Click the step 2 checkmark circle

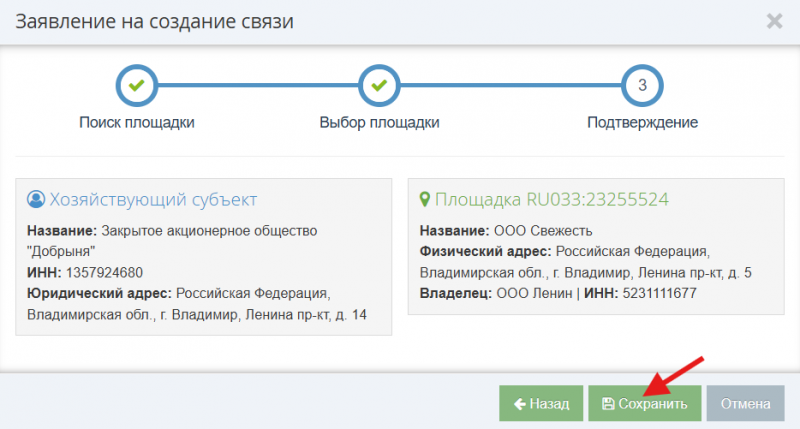[x=379, y=86]
